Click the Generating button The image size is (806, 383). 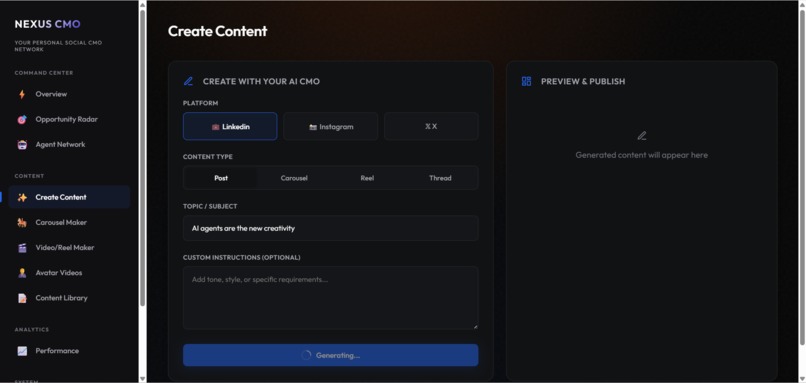(x=331, y=355)
